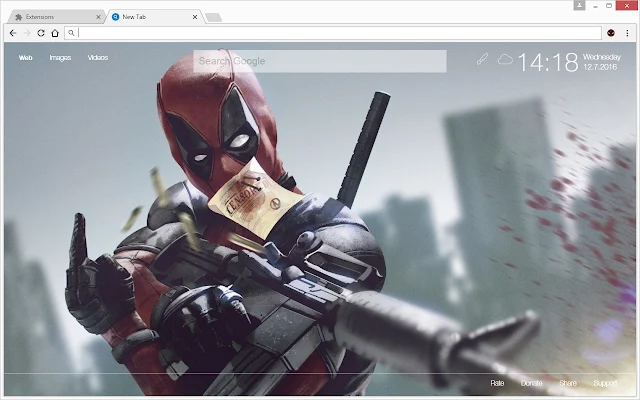Open the Donate link
Viewport: 640px width, 400px height.
point(531,383)
